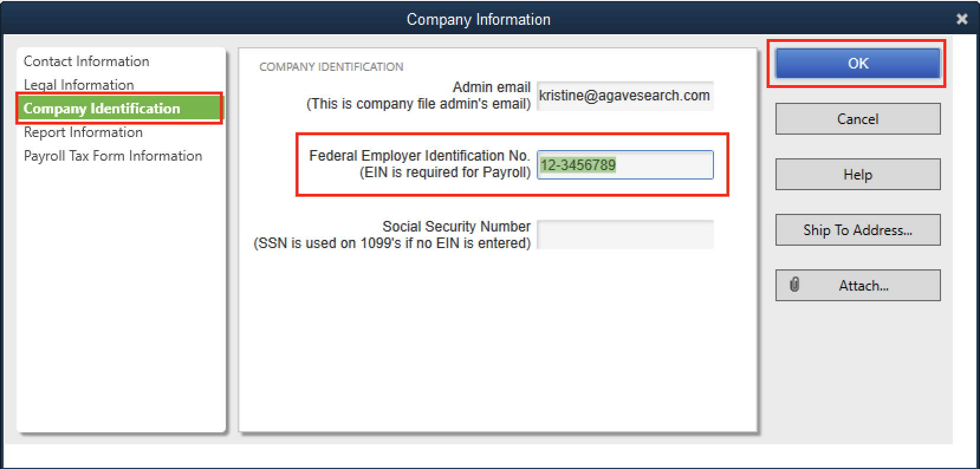Click the COMPANY IDENTIFICATION heading text
Viewport: 980px width, 469px height.
pos(331,67)
